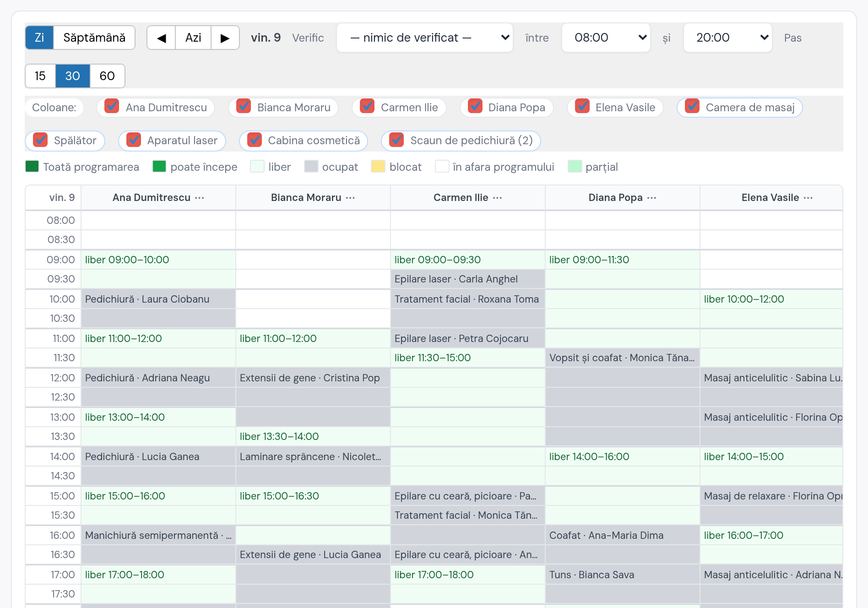
Task: Click the Toată programarea green swatch
Action: click(32, 166)
